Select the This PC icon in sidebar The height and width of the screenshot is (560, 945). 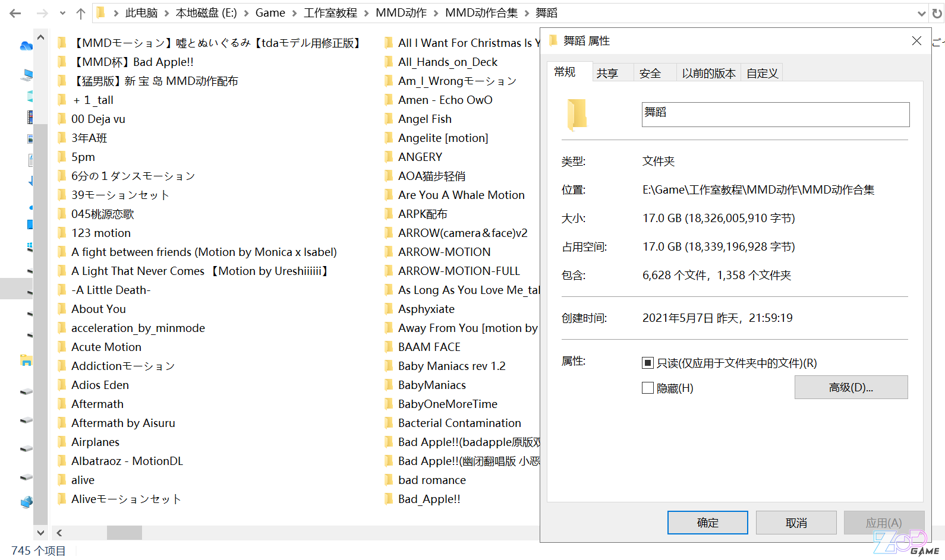pos(27,75)
